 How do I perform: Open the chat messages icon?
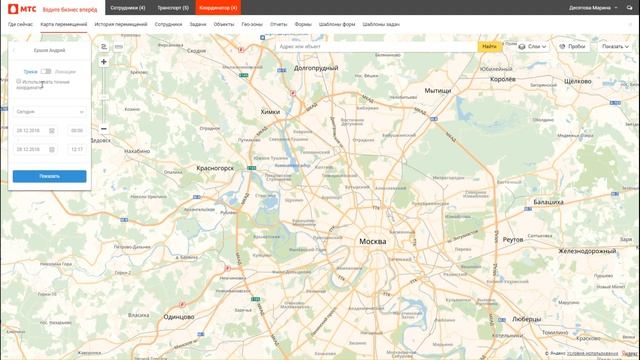coord(629,7)
